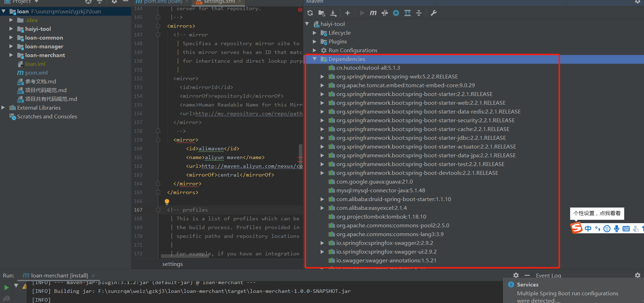The image size is (644, 303).
Task: Toggle Sogou input Chinese/English mode (中)
Action: pyautogui.click(x=588, y=229)
